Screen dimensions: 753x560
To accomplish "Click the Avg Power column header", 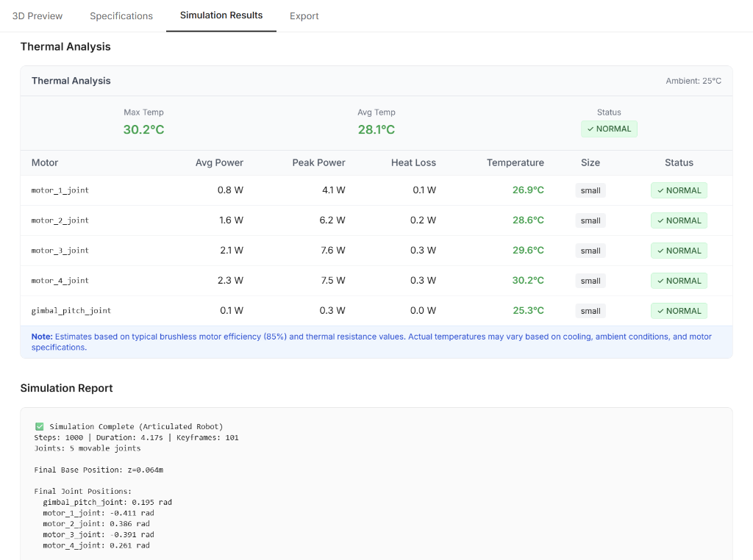I will [219, 162].
